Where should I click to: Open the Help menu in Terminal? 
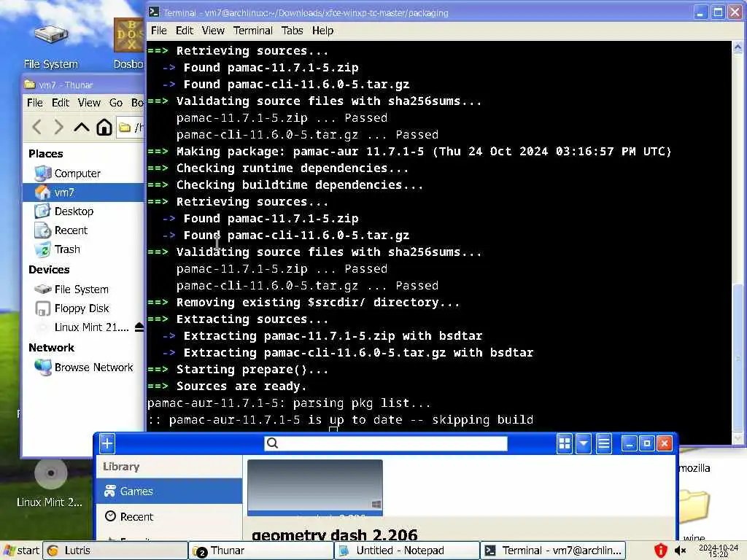322,31
